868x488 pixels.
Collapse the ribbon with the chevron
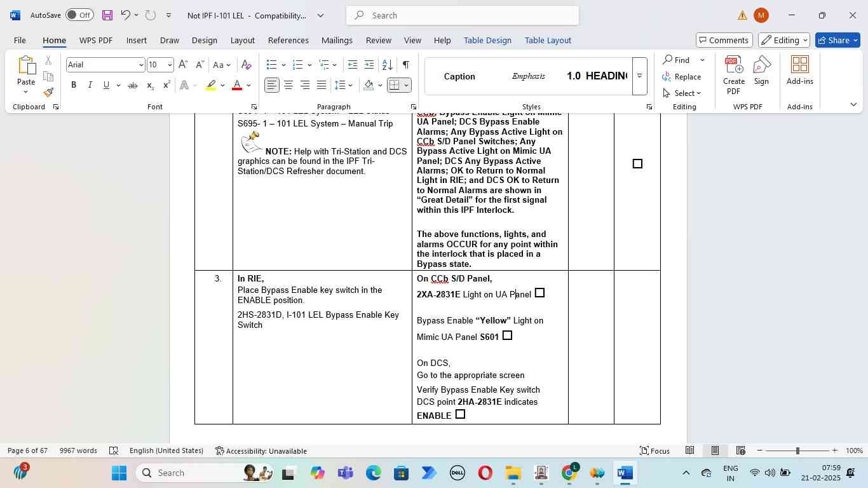(853, 104)
